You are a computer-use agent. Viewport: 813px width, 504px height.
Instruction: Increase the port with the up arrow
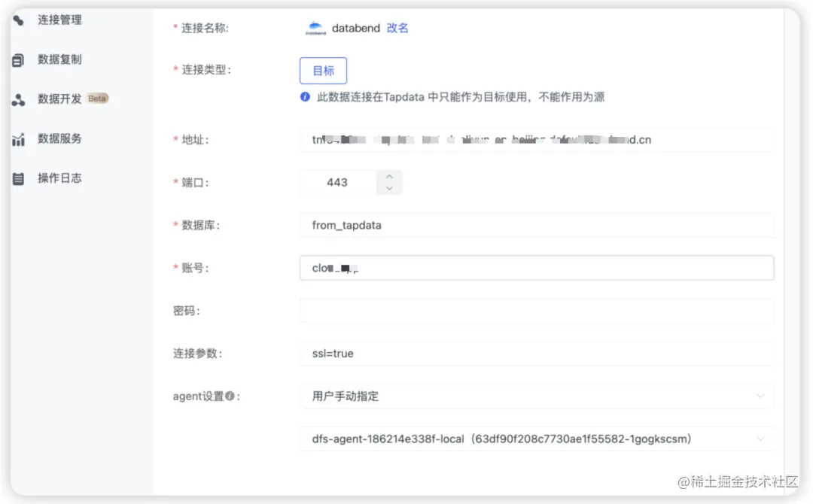point(389,177)
